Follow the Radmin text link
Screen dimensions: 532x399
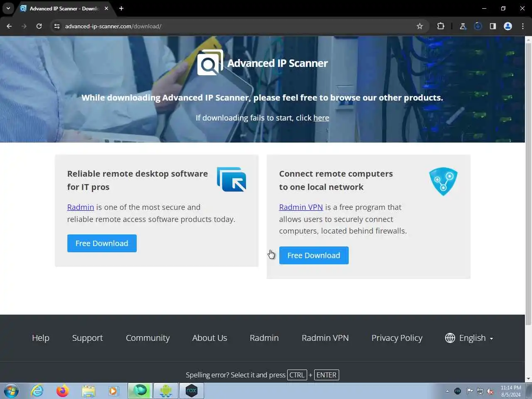point(81,207)
